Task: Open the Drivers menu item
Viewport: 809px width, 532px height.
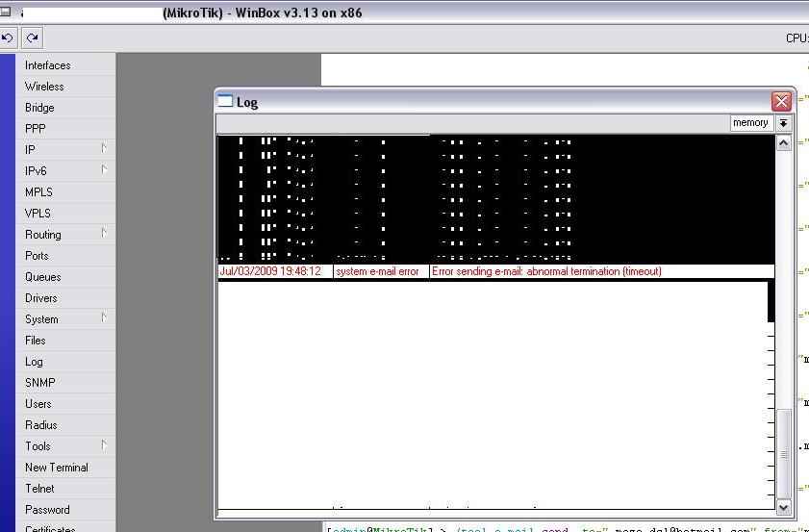Action: pos(65,297)
